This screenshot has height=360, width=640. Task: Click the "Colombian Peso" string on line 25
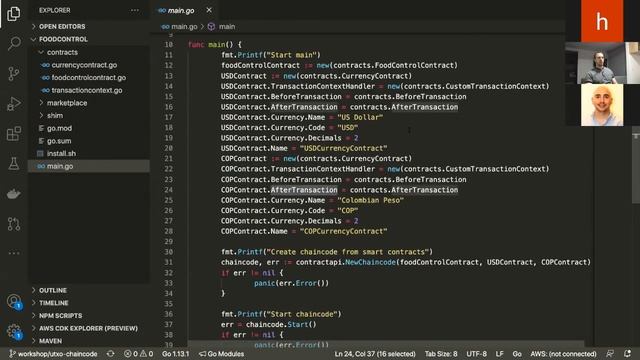pos(370,200)
